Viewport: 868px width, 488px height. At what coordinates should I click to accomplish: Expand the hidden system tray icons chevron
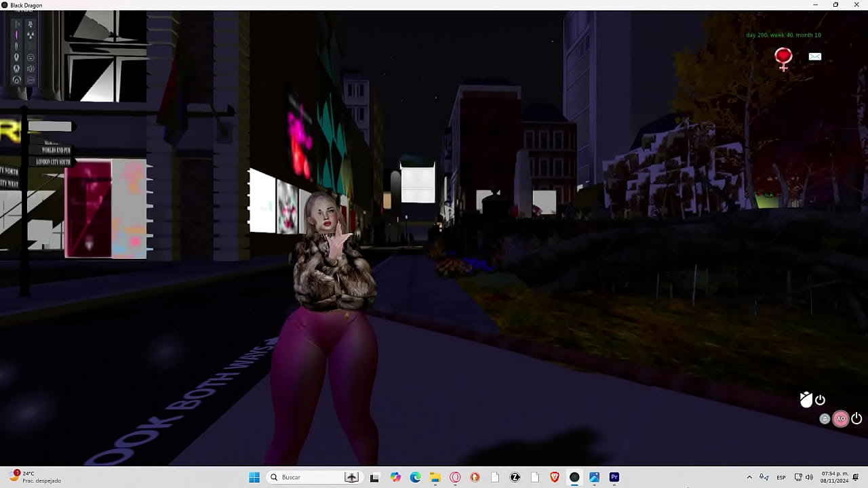click(x=749, y=477)
